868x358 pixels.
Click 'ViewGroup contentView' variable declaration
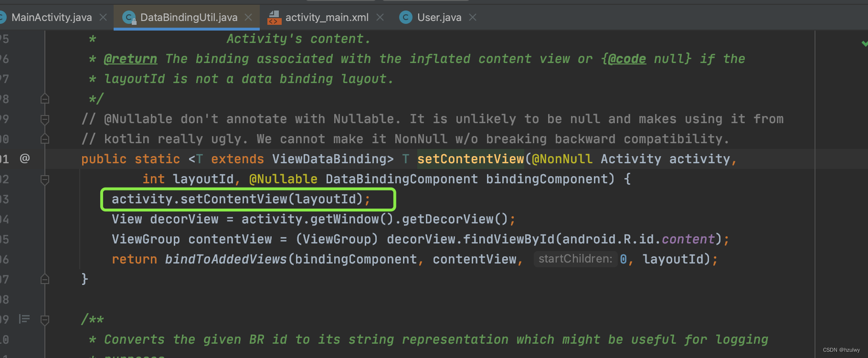[191, 239]
